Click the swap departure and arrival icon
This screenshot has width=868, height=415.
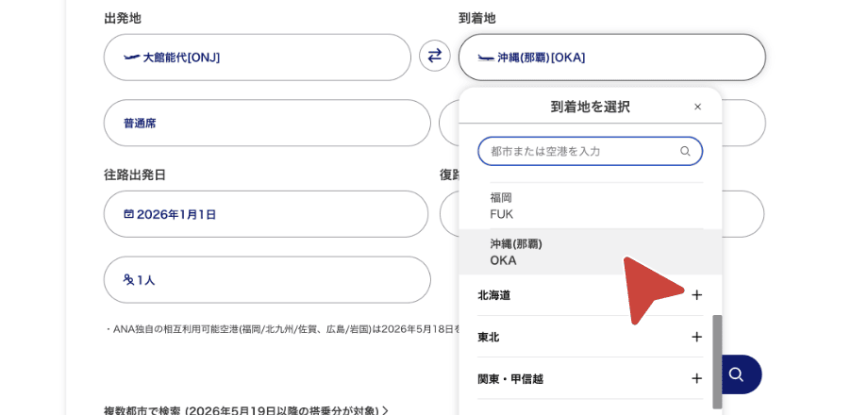click(434, 56)
